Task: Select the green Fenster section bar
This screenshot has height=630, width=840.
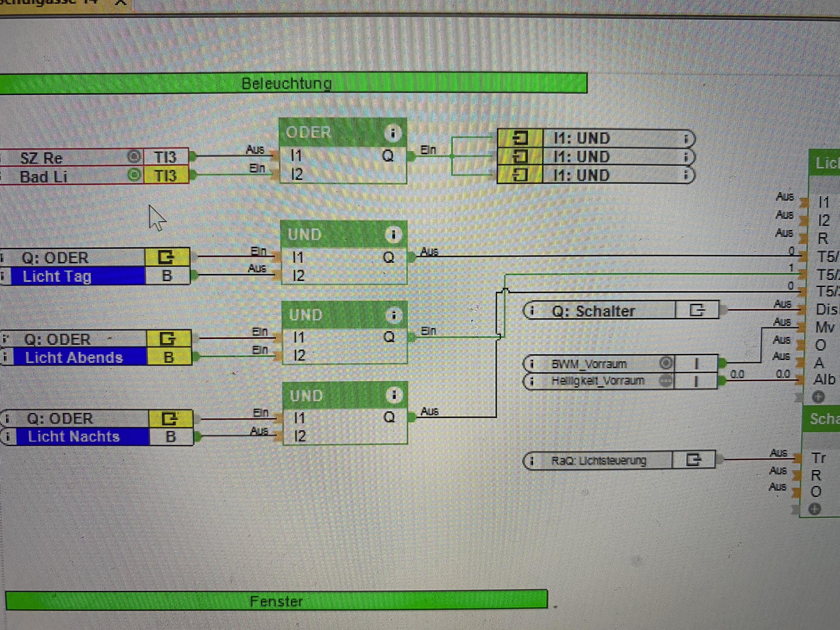Action: (276, 601)
